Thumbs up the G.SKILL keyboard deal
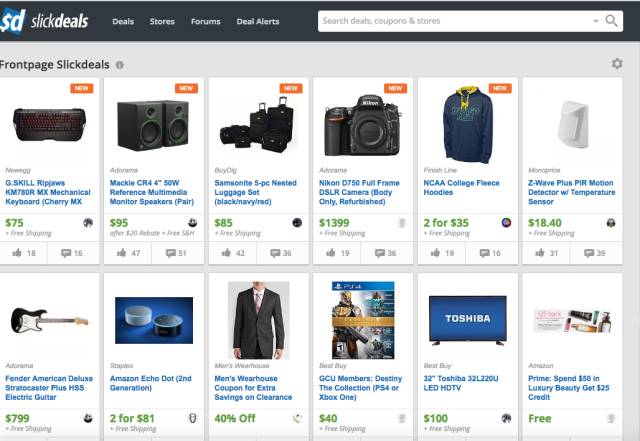 [24, 253]
